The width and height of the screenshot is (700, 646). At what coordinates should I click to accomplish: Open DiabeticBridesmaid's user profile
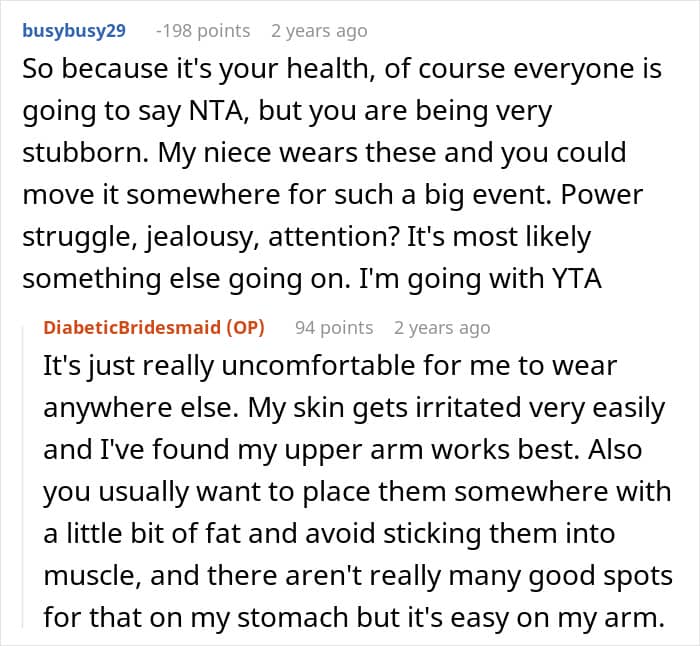click(x=132, y=328)
